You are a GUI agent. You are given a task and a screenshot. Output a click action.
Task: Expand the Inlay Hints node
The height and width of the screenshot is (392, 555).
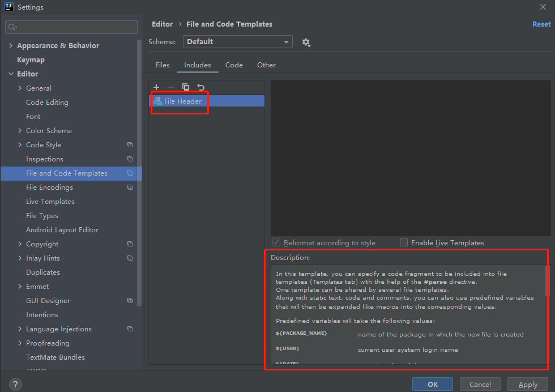(x=20, y=258)
